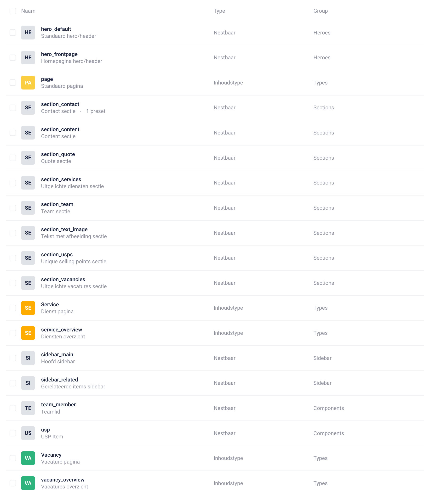424x504 pixels.
Task: Open the 1 preset link on section_contact
Action: (x=96, y=111)
